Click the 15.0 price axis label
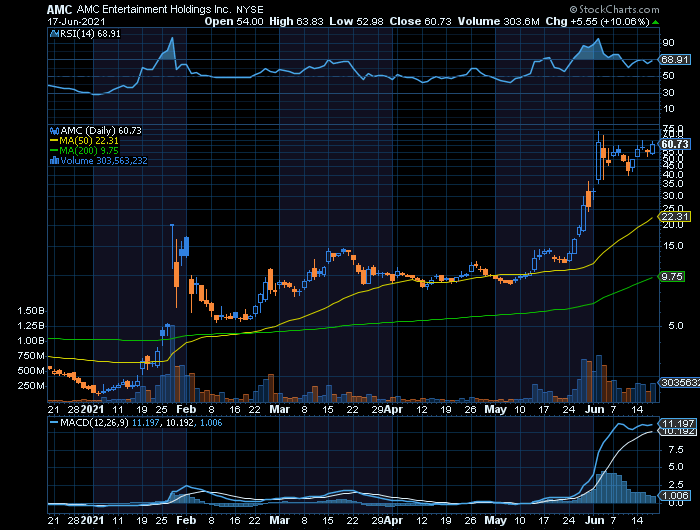The height and width of the screenshot is (530, 700). coord(672,246)
